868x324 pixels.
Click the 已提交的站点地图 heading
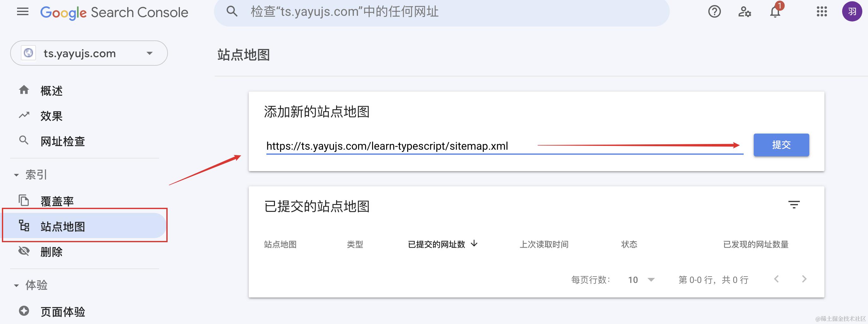point(317,206)
